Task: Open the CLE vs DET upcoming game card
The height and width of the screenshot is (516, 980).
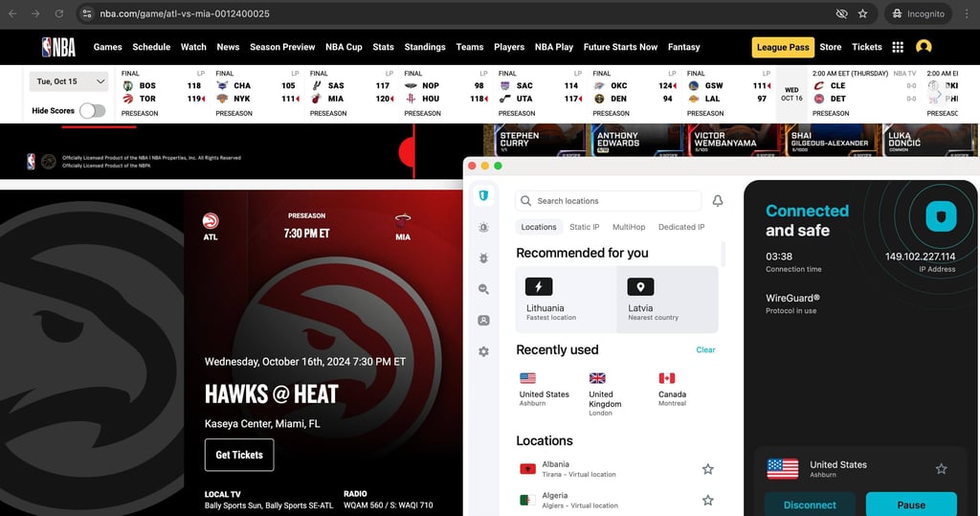Action: [x=864, y=94]
